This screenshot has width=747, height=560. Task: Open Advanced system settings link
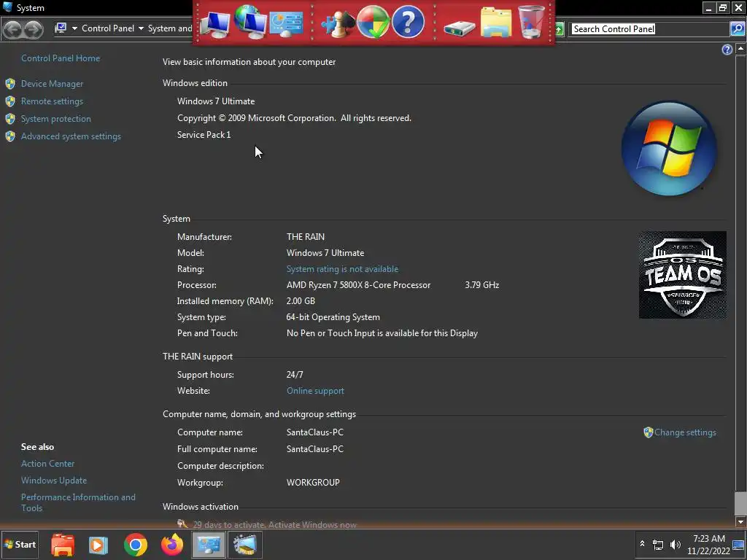pos(71,136)
